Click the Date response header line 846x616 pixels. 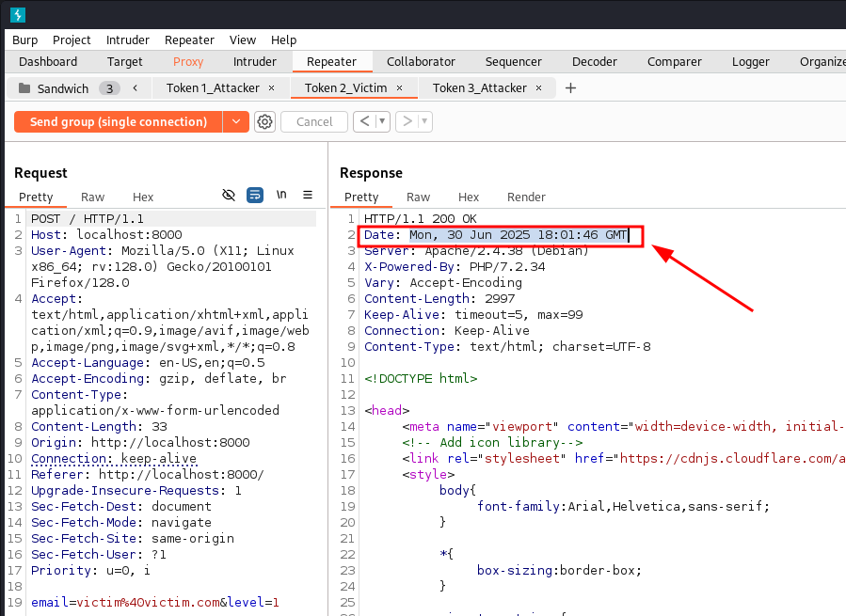click(495, 235)
